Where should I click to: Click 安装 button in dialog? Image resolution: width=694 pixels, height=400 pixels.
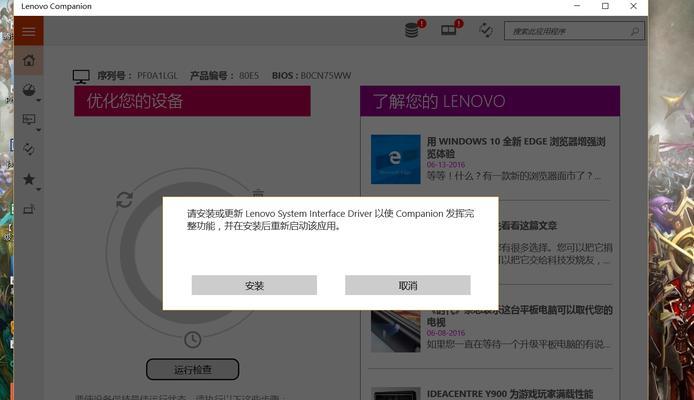[254, 285]
